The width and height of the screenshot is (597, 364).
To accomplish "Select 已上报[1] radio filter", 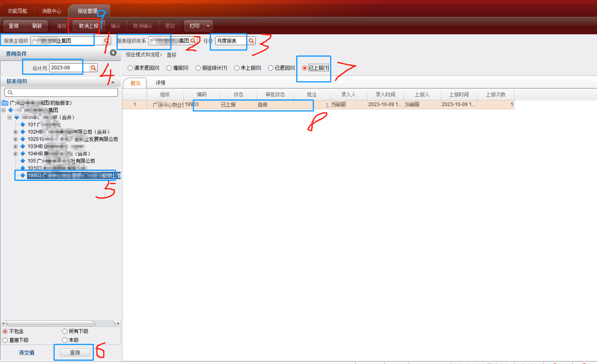I will coord(305,68).
